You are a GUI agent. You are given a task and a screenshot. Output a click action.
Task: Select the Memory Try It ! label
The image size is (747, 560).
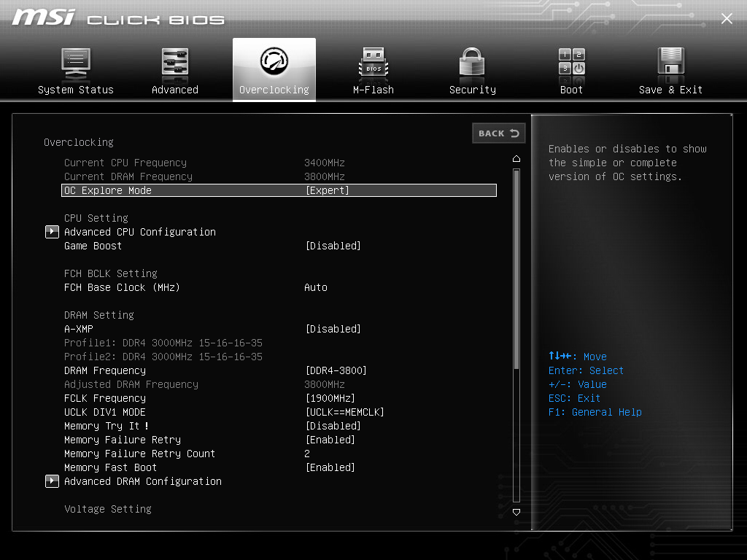107,426
